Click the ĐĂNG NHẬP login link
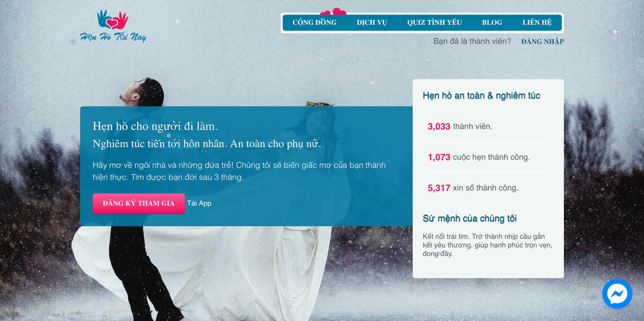This screenshot has height=321, width=644. (543, 41)
